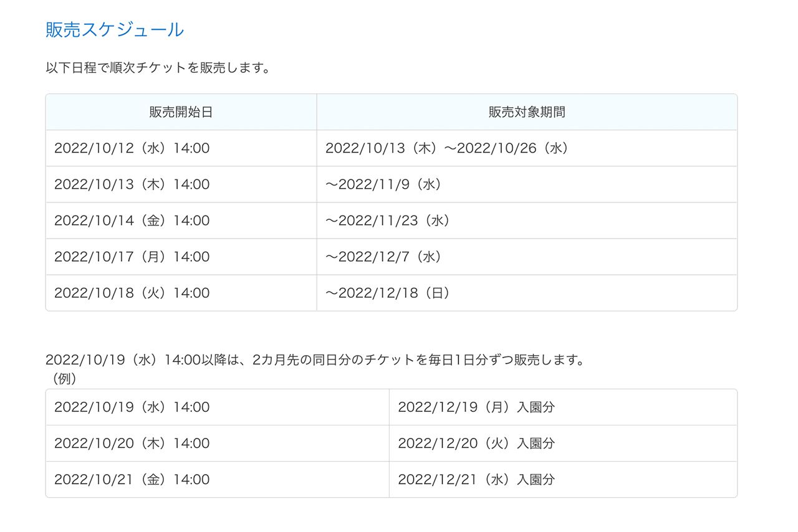Click the 2022/10/13（木）〜2022/10/26（水） period cell
Screen dimensions: 798x532
(x=447, y=148)
